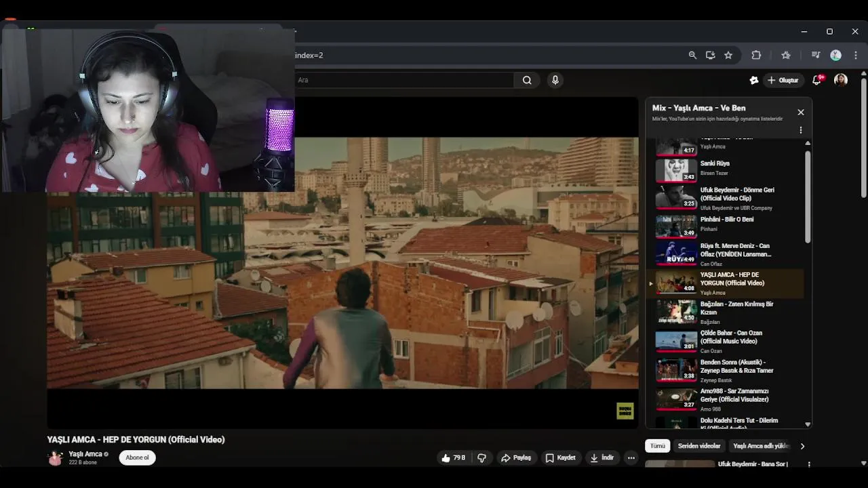Click the browser address bar
Screen dimensions: 868x488
tap(488, 55)
